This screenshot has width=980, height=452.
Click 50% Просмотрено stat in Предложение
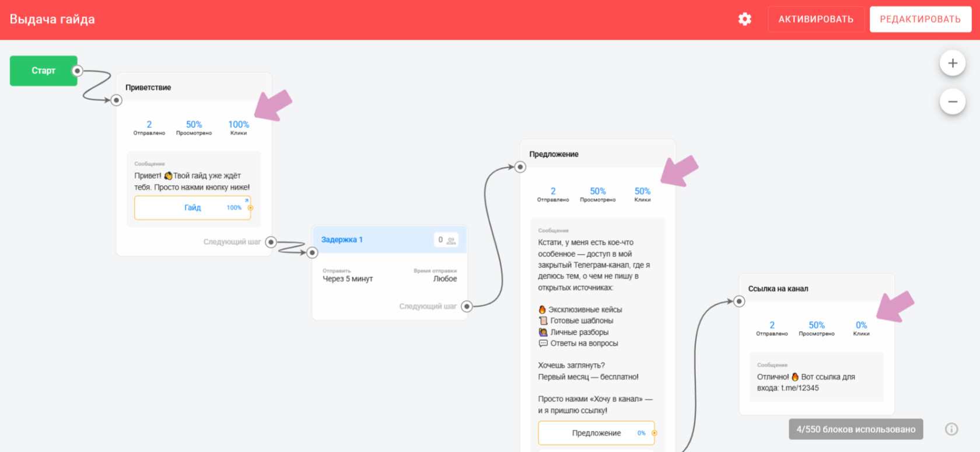coord(598,194)
